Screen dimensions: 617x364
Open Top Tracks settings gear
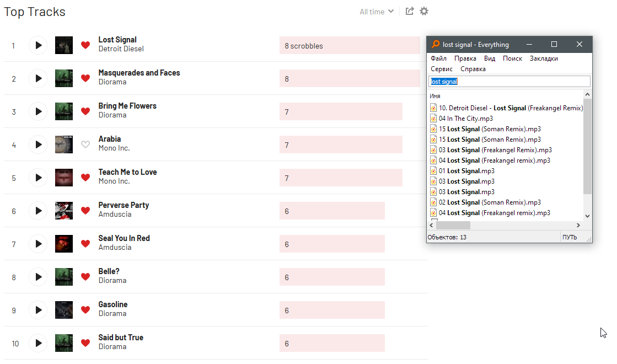[x=424, y=11]
